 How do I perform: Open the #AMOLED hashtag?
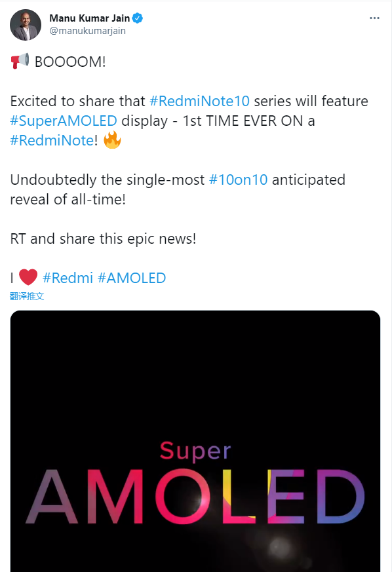pyautogui.click(x=132, y=278)
